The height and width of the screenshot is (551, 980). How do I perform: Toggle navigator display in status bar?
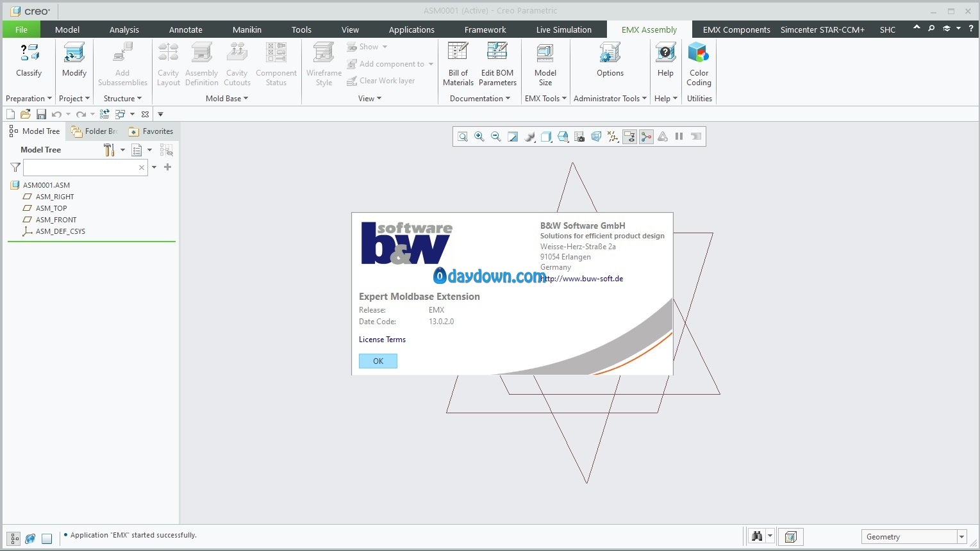[14, 539]
